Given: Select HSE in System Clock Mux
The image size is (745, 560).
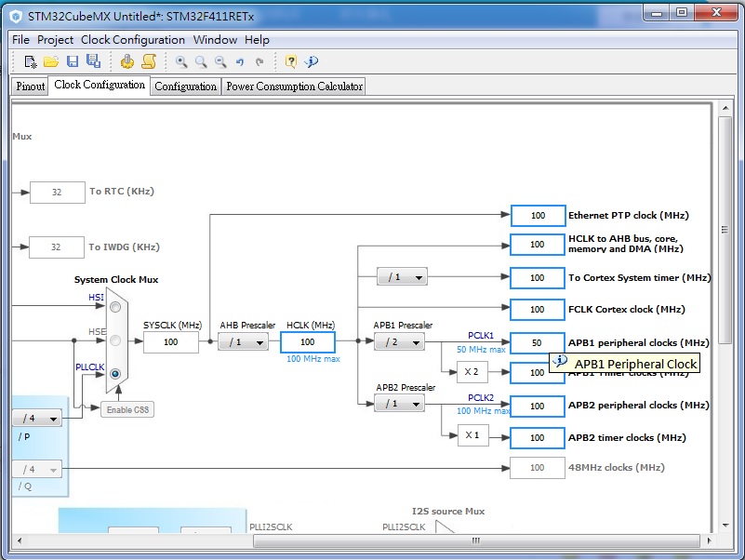Looking at the screenshot, I should (115, 340).
